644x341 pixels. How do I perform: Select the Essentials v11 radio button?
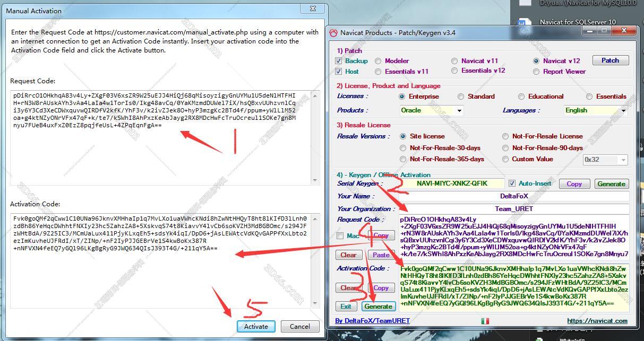click(x=378, y=72)
